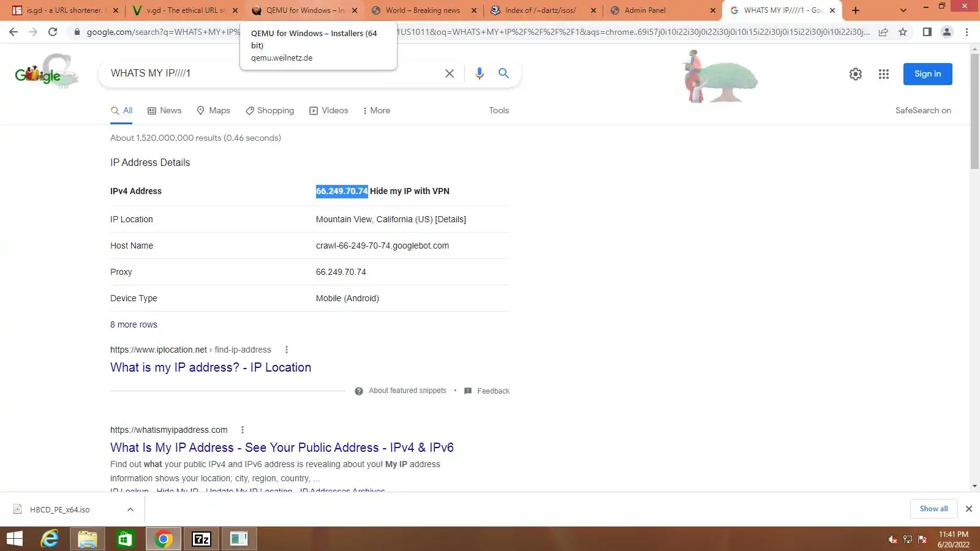Sign in to Google
Viewport: 980px width, 551px height.
[927, 74]
